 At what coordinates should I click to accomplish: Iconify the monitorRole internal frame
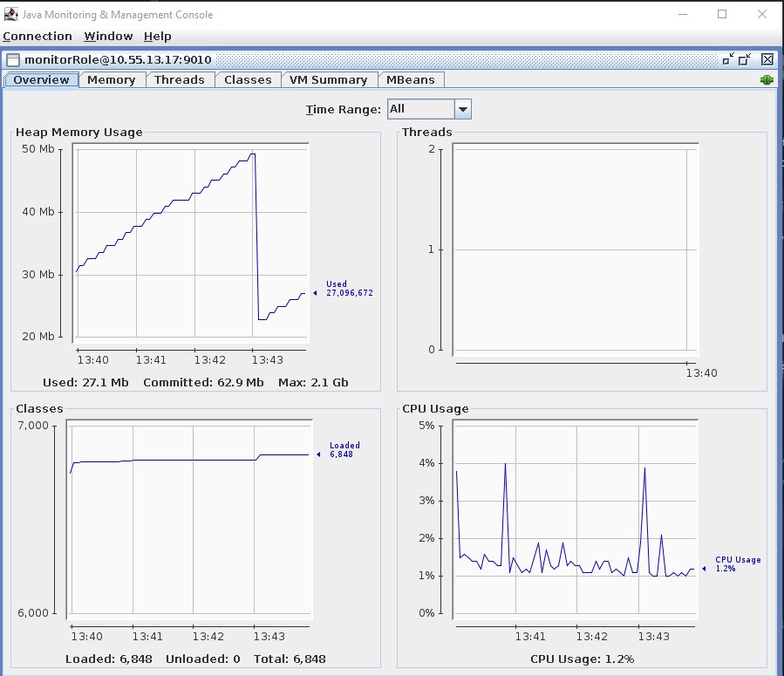coord(728,59)
